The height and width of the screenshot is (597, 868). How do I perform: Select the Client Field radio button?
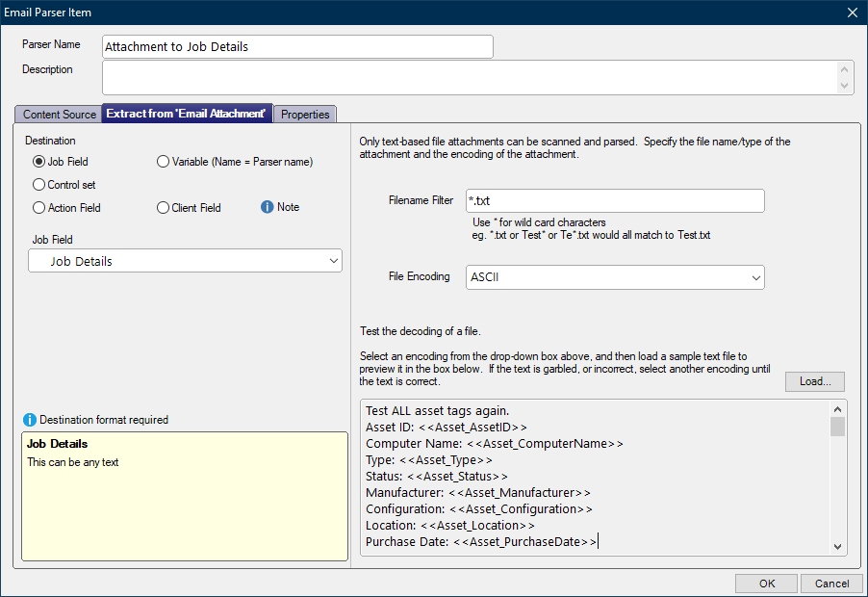click(x=163, y=208)
